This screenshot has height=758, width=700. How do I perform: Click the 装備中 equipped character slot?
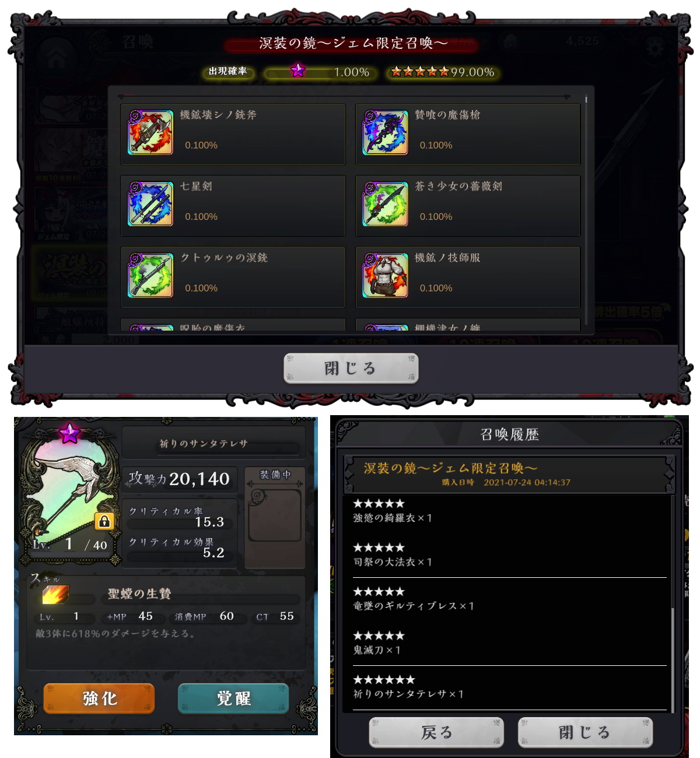pos(275,517)
